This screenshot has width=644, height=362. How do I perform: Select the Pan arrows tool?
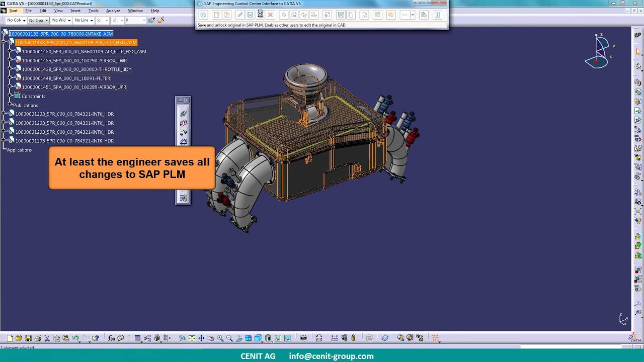click(201, 338)
